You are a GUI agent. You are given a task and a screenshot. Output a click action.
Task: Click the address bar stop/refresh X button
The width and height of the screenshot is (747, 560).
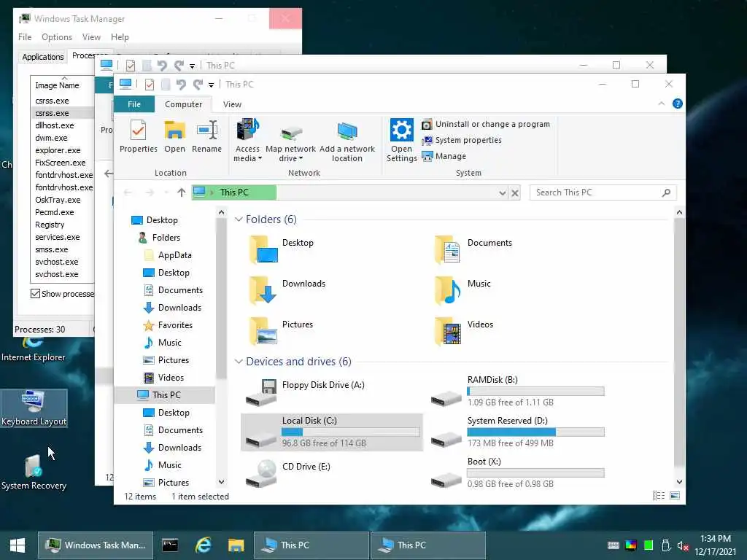point(514,192)
